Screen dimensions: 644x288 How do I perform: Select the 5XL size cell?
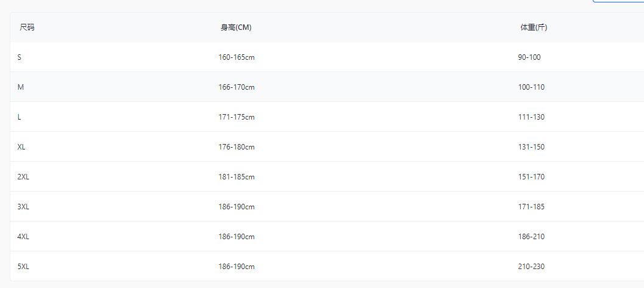(23, 267)
